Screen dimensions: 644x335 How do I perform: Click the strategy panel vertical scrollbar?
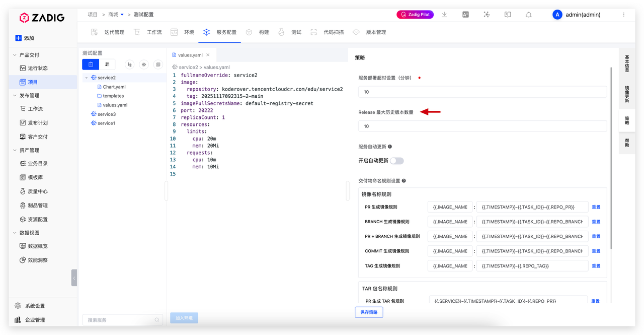611,157
